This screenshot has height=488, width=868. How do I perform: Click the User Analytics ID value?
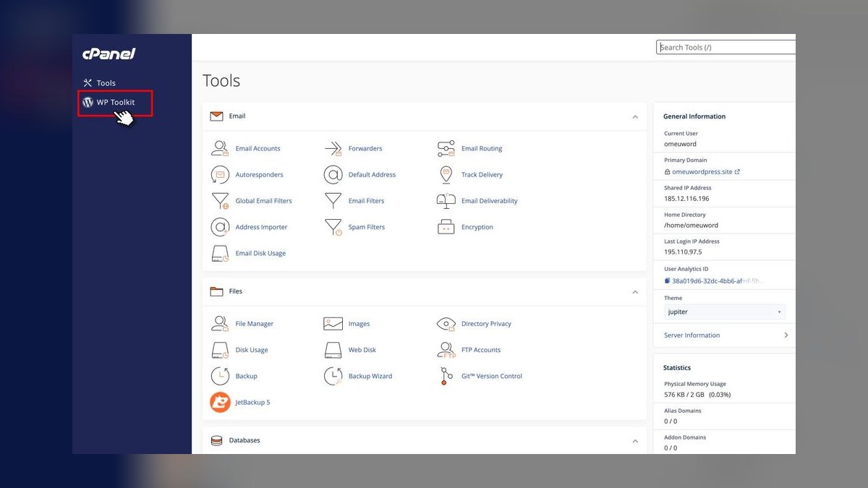pyautogui.click(x=718, y=281)
